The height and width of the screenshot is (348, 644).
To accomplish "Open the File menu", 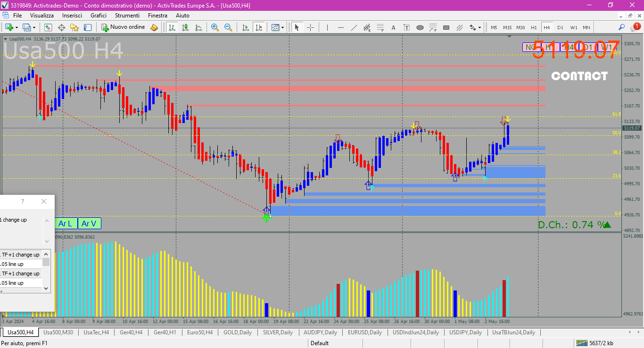I will click(x=17, y=16).
